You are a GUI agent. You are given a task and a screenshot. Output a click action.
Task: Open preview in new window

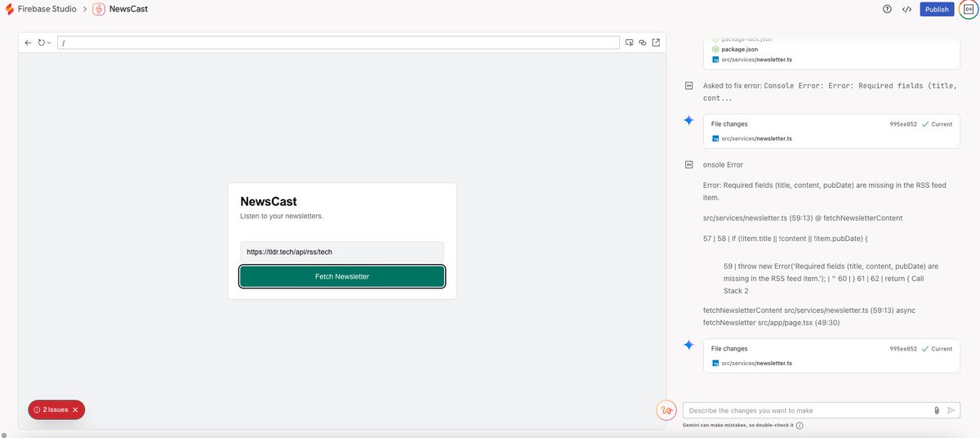point(656,42)
